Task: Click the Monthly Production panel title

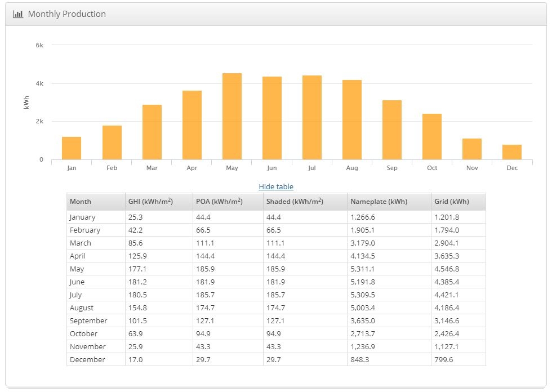Action: coord(66,14)
